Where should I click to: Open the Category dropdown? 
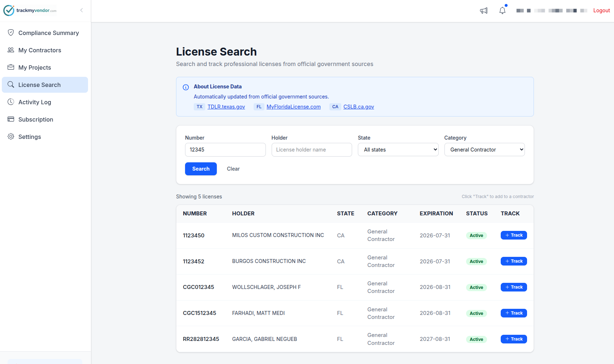484,150
